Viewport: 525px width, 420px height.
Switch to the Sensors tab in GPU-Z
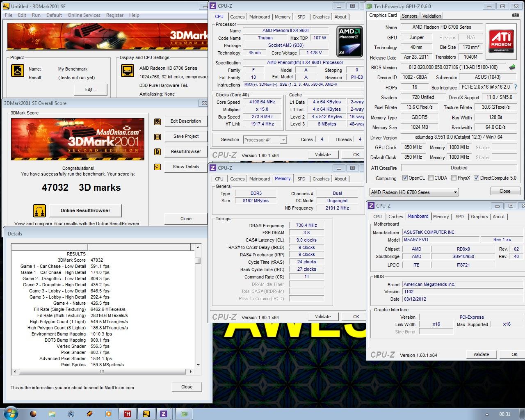tap(409, 16)
